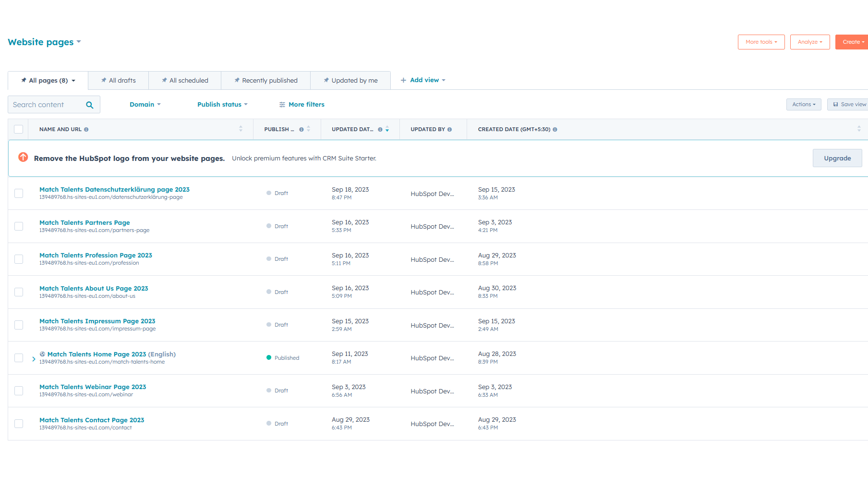This screenshot has width=868, height=489.
Task: Click the pin icon on Recently published tab
Action: 237,80
